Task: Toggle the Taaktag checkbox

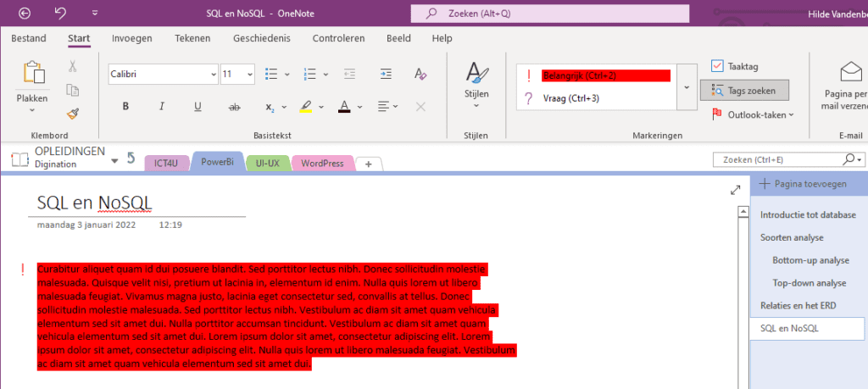Action: click(x=718, y=66)
